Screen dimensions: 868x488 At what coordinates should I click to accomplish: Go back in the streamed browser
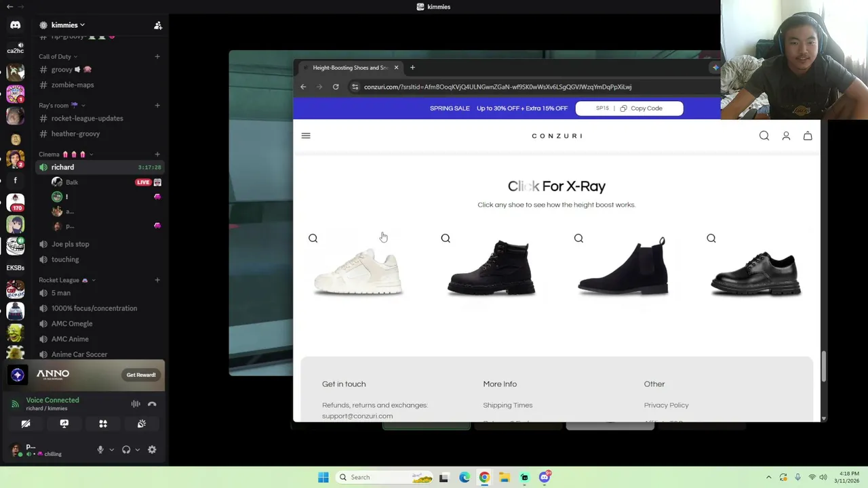pyautogui.click(x=303, y=87)
